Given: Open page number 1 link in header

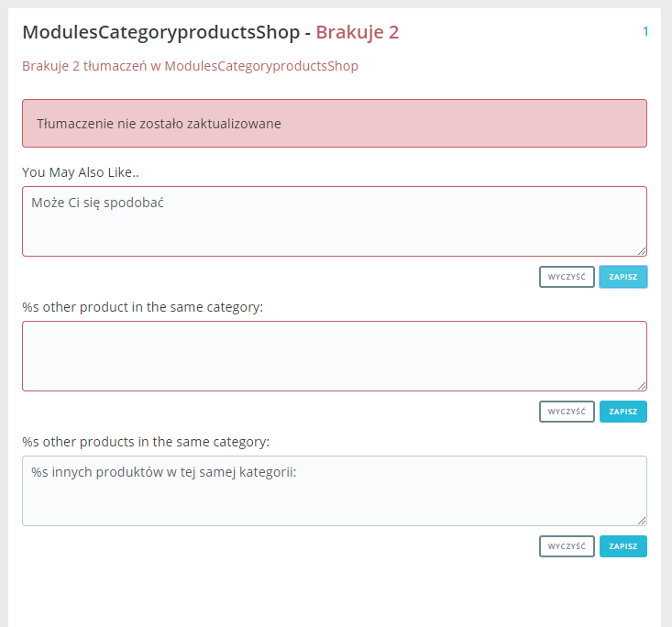Looking at the screenshot, I should click(645, 32).
